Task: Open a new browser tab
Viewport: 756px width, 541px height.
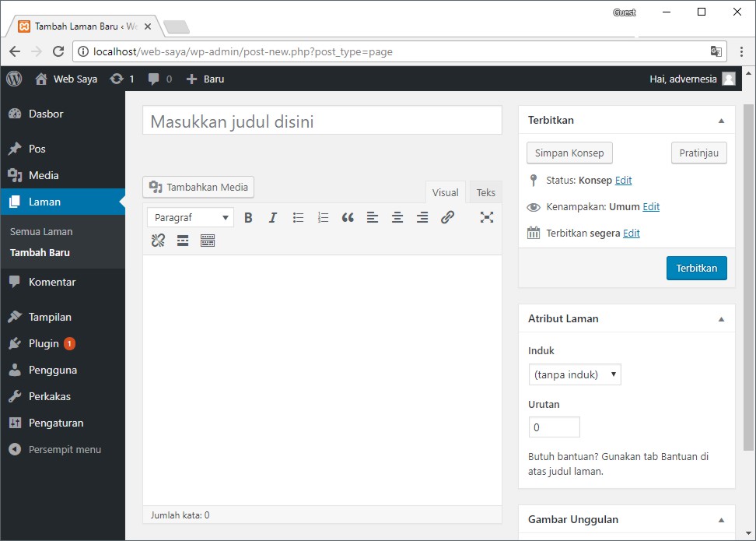Action: coord(177,27)
